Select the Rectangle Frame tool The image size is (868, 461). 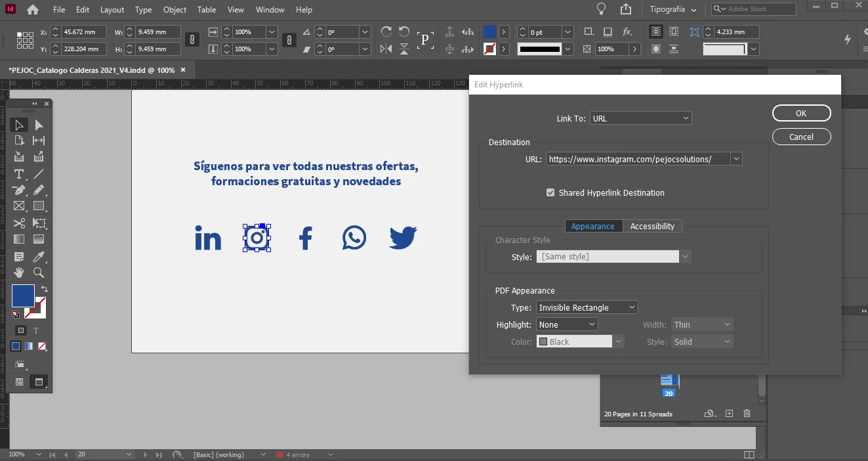[19, 206]
